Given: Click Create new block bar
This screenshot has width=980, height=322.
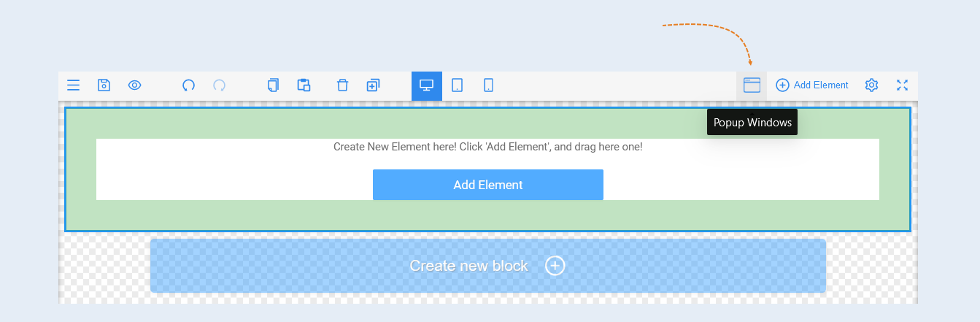Looking at the screenshot, I should pyautogui.click(x=488, y=266).
